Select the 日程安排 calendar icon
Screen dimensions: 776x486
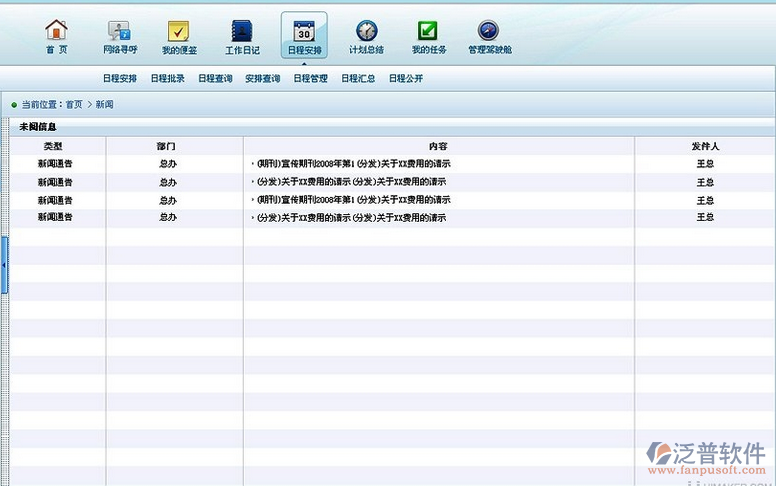click(304, 32)
